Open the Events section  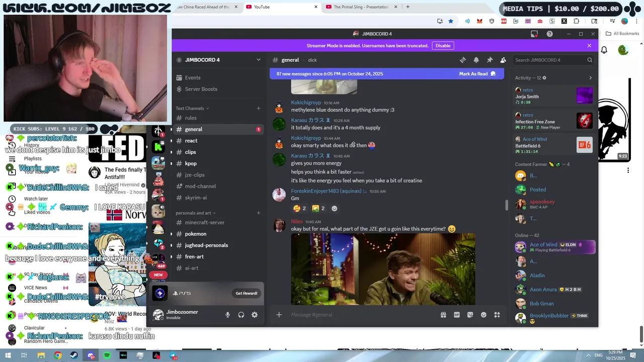[x=217, y=78]
